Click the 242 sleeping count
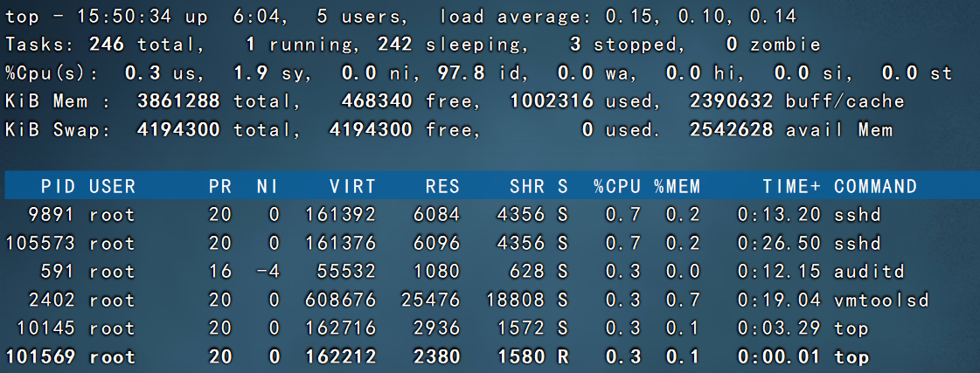This screenshot has height=373, width=980. tap(394, 45)
